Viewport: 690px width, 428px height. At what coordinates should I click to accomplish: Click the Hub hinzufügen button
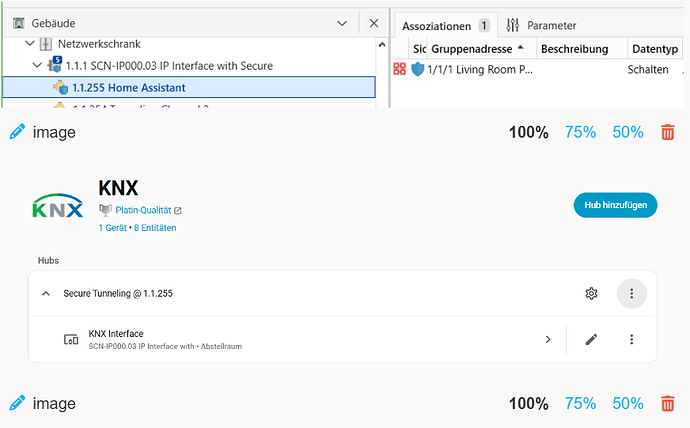tap(615, 205)
